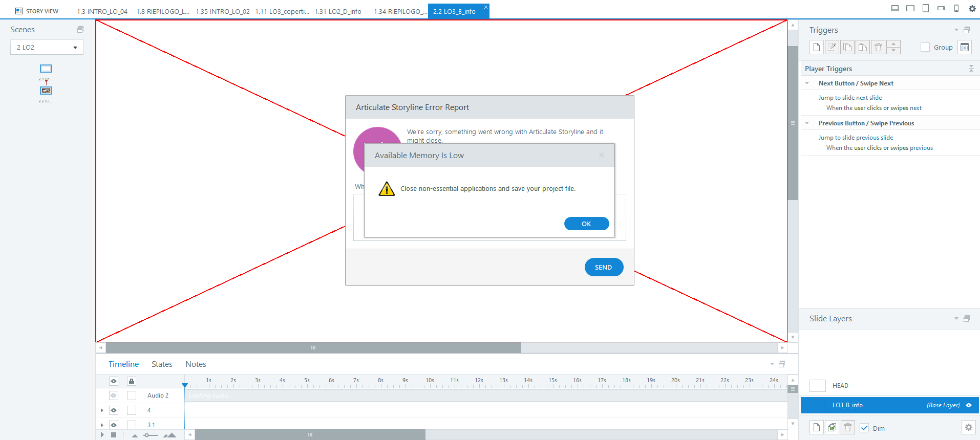This screenshot has height=440, width=980.
Task: Undock the Triggers panel
Action: click(x=967, y=30)
